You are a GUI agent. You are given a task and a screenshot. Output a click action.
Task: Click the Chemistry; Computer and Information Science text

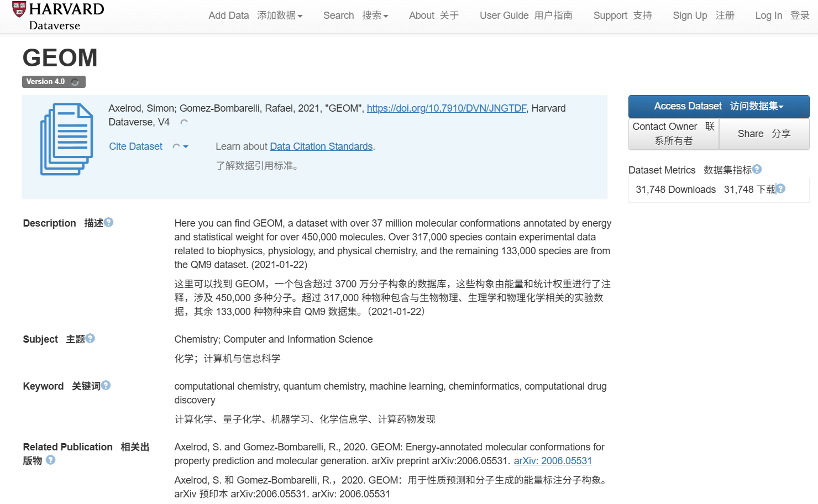point(274,339)
